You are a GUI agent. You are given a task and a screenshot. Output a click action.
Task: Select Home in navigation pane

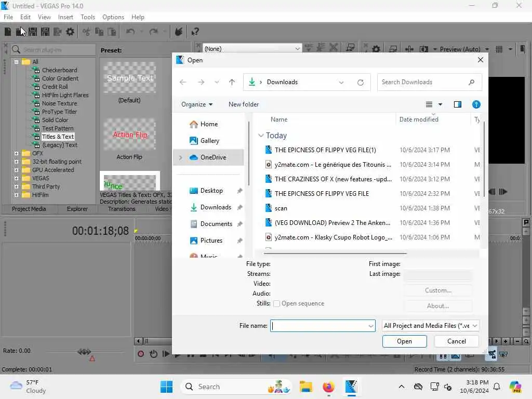pyautogui.click(x=208, y=124)
